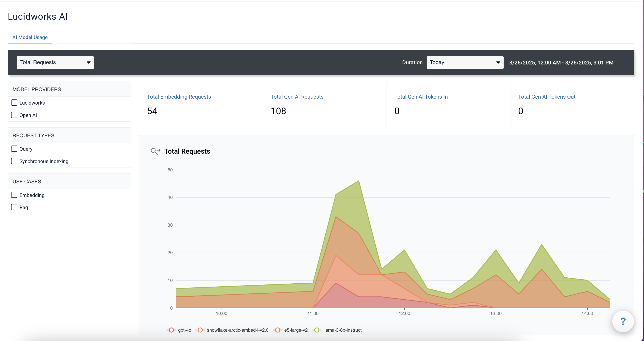Enable the Query request type checkbox
The image size is (644, 341).
pos(14,149)
